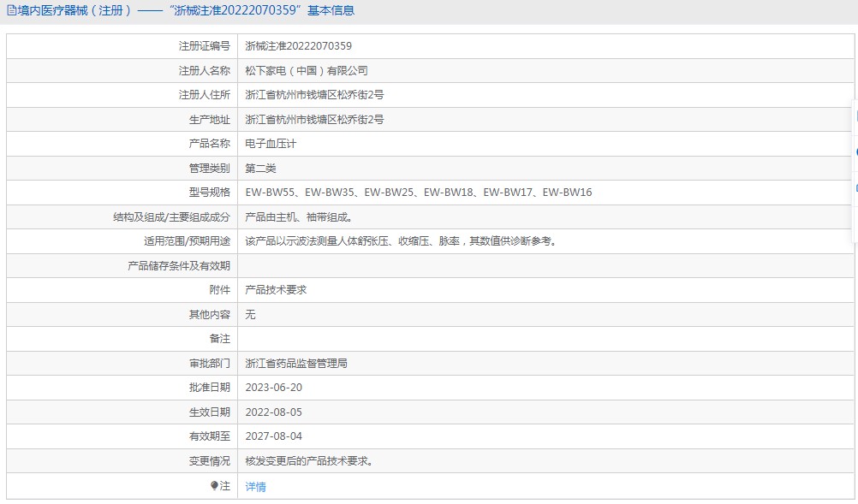Click the 其他内容 row label
858x504 pixels.
pos(210,314)
